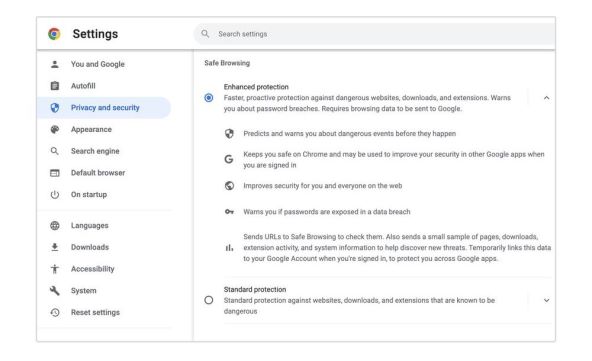Click the globe icon beside Improves security
The width and height of the screenshot is (592, 361).
[229, 185]
